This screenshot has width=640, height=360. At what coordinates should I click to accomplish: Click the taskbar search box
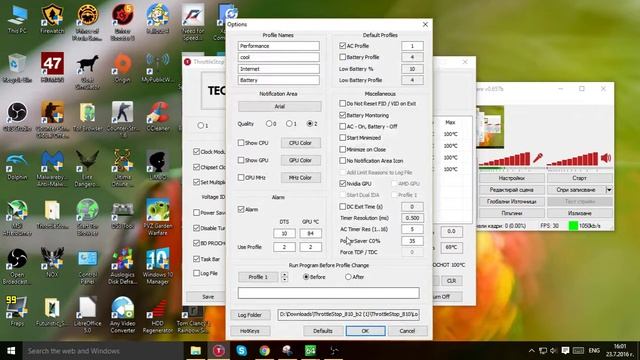pos(102,351)
